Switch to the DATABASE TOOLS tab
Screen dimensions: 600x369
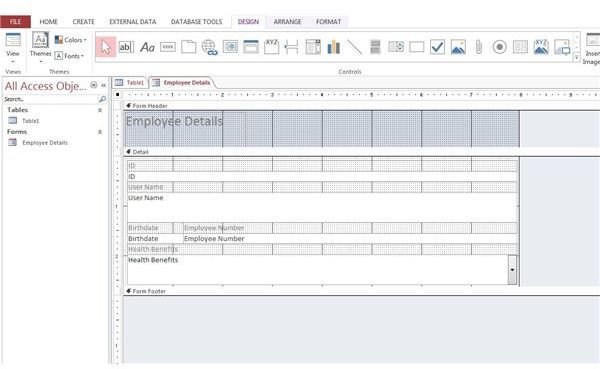tap(196, 22)
